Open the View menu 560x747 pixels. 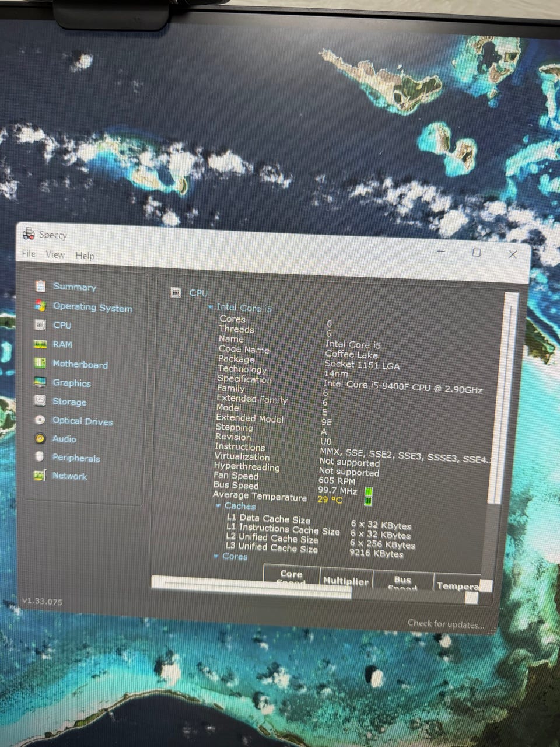click(x=55, y=254)
